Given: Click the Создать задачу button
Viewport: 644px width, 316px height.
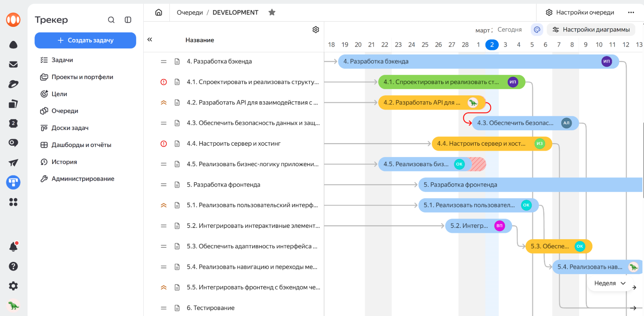Looking at the screenshot, I should tap(85, 40).
